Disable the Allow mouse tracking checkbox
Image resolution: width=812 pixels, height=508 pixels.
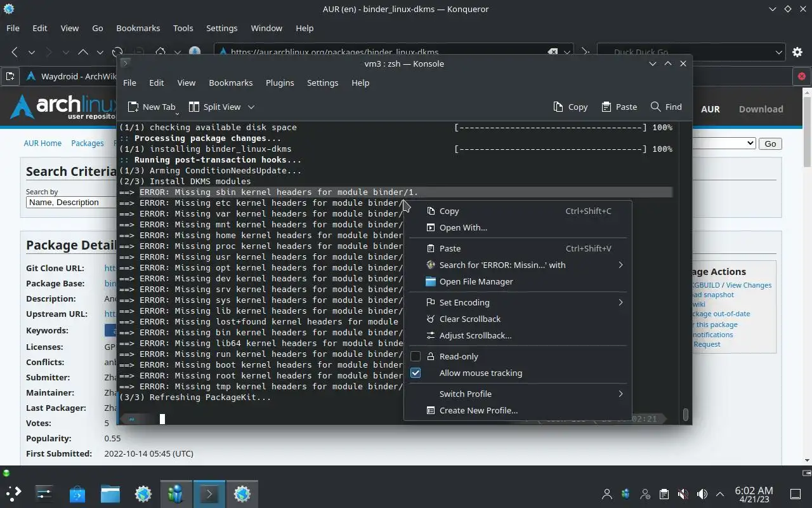[x=416, y=373]
